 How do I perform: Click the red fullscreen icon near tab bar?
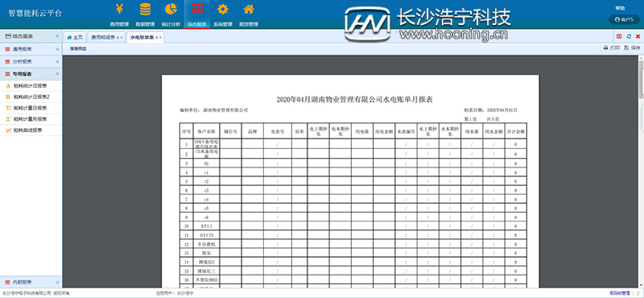(x=619, y=36)
